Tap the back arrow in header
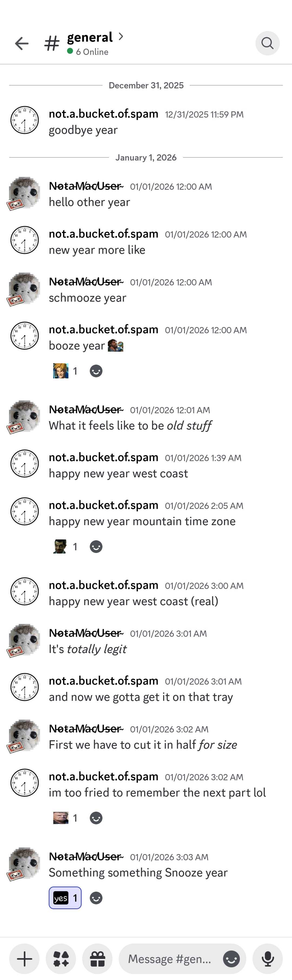Screen dimensions: 292x980 pyautogui.click(x=22, y=43)
